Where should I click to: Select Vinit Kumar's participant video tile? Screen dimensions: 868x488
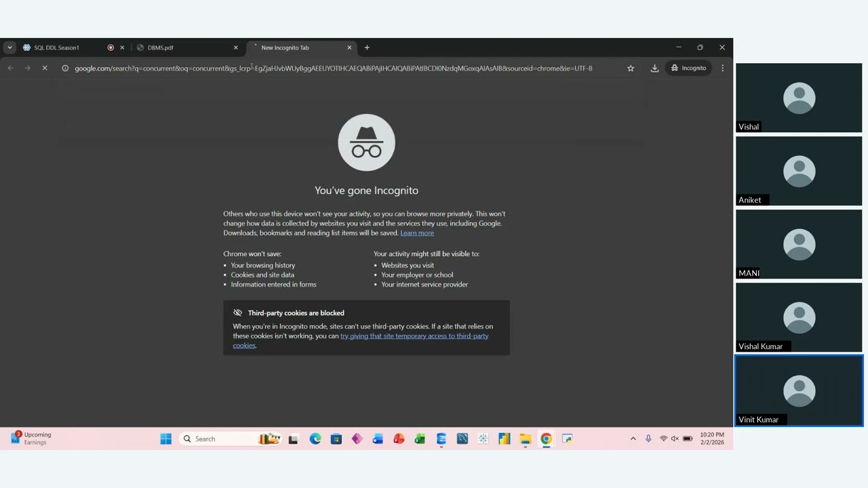[x=799, y=390]
